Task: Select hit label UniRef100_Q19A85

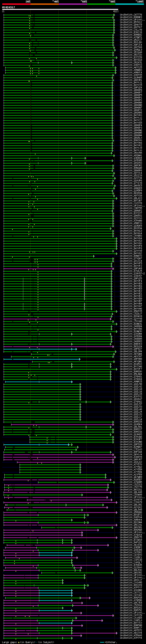Action: click(131, 77)
